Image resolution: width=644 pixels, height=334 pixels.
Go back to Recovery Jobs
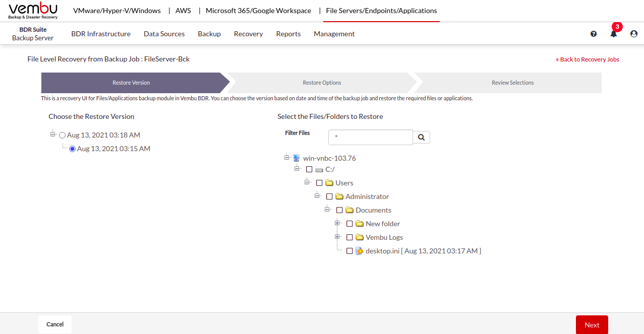tap(588, 59)
